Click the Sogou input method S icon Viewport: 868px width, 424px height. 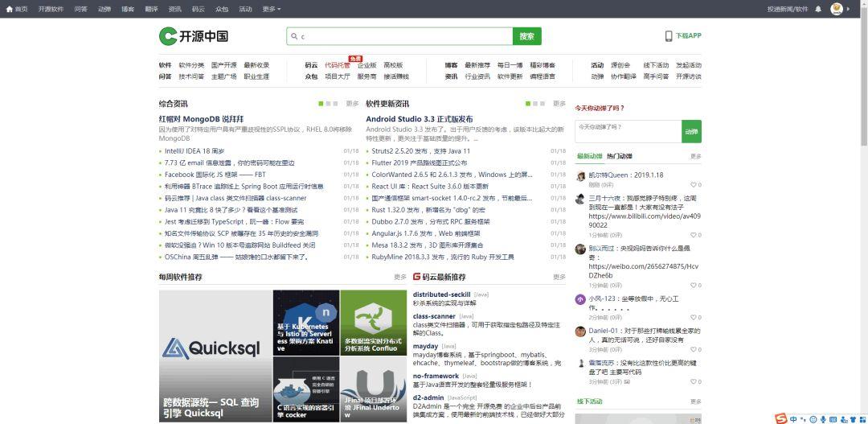tap(781, 418)
